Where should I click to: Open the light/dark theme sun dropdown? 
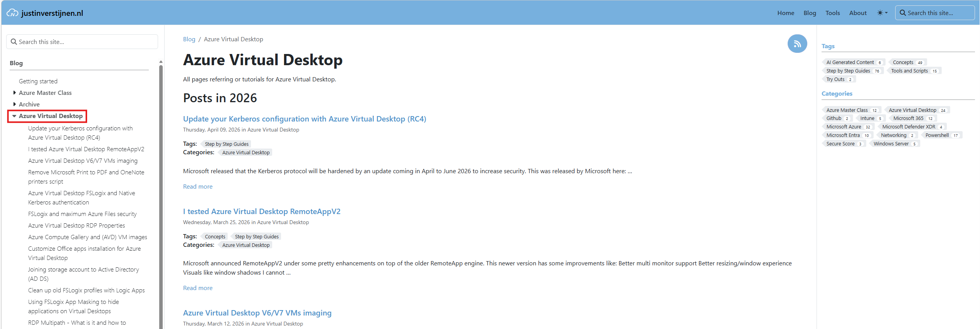pos(882,13)
